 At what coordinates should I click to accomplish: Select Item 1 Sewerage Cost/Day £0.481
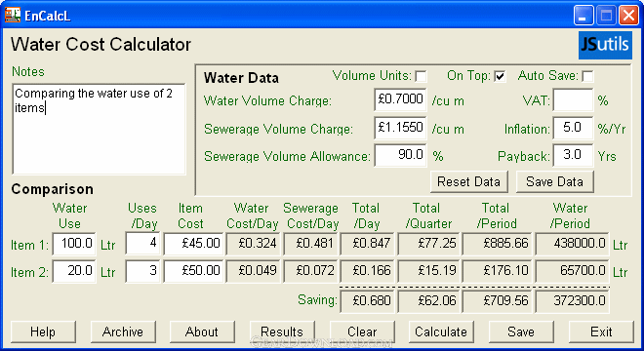tap(310, 244)
